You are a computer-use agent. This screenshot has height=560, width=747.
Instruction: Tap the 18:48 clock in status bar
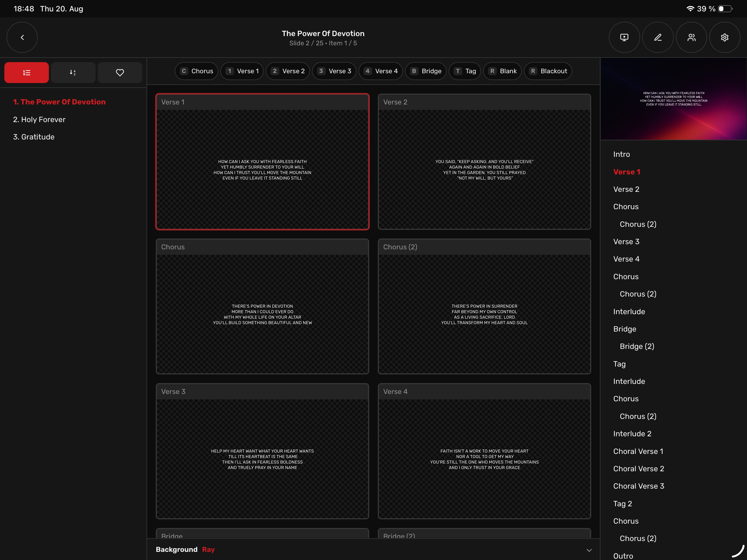pos(24,9)
